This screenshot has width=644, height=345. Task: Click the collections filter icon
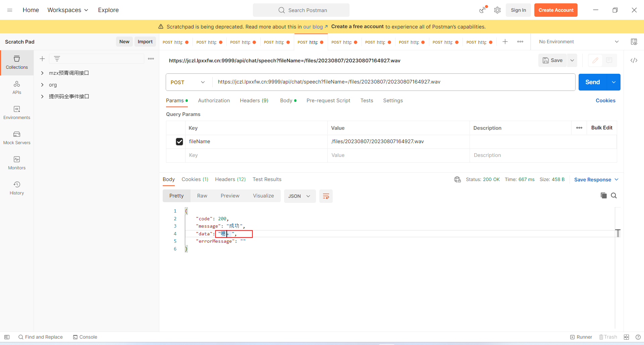(57, 59)
